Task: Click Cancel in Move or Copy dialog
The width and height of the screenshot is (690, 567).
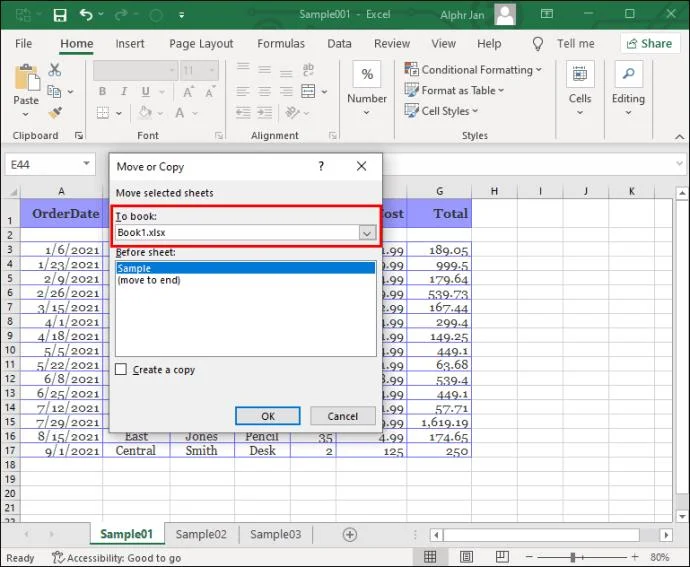Action: pos(343,416)
